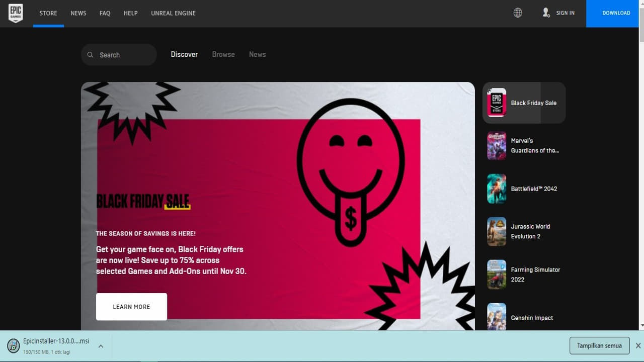The image size is (644, 362).
Task: Click the "Genshin Impact" title text
Action: pos(532,318)
